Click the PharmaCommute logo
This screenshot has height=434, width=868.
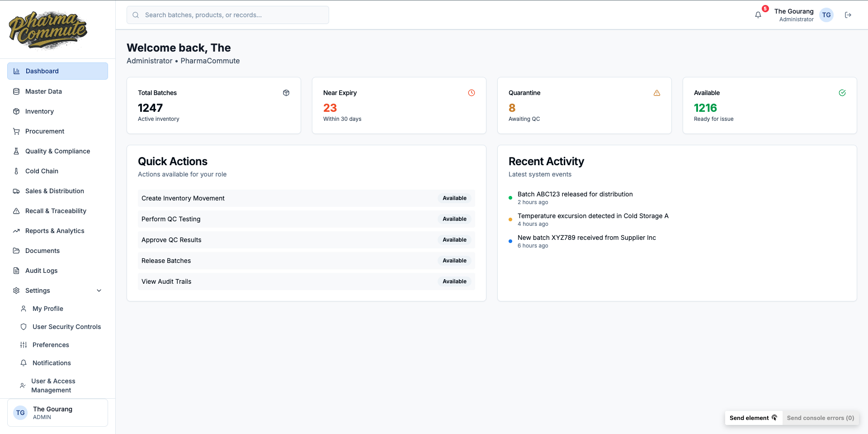tap(48, 30)
